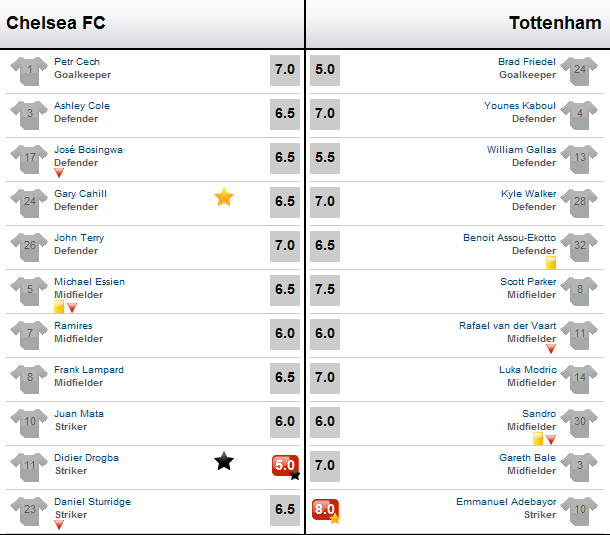This screenshot has height=535, width=610.
Task: Select Emmanuel Adebayor's red 8.0 rating badge
Action: point(325,509)
